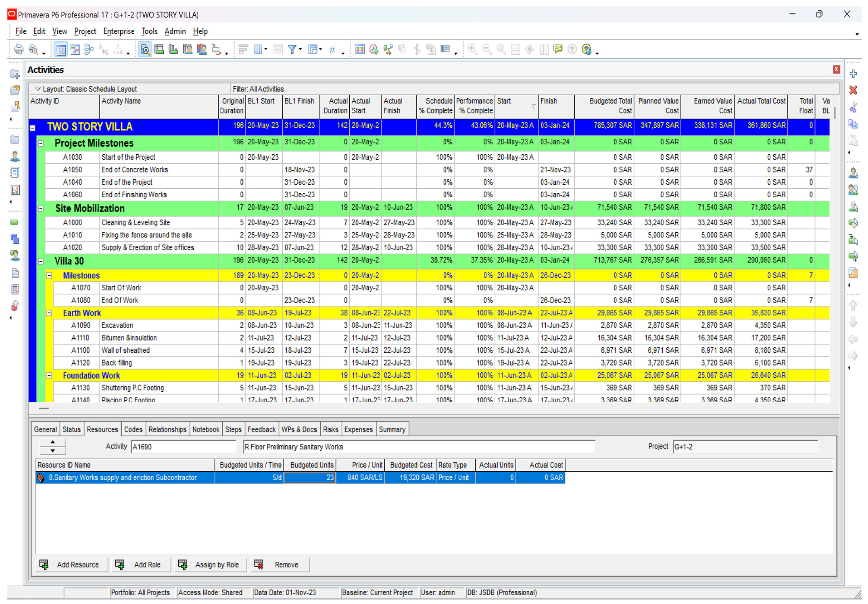The height and width of the screenshot is (604, 868).
Task: Collapse the Earth Work group
Action: click(x=49, y=313)
